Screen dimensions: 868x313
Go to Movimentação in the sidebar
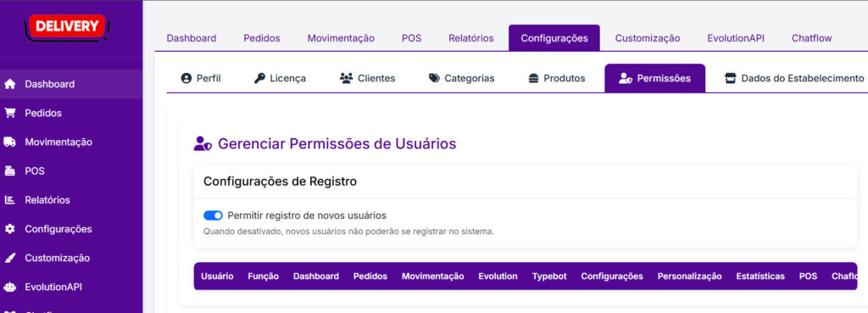pos(71,142)
